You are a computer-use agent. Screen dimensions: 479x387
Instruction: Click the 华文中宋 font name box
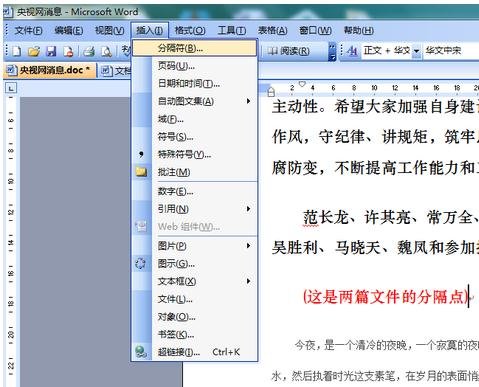pyautogui.click(x=451, y=51)
